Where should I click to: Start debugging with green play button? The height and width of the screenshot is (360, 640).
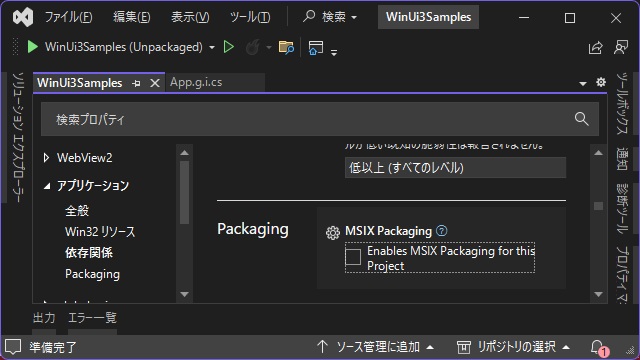[x=32, y=47]
